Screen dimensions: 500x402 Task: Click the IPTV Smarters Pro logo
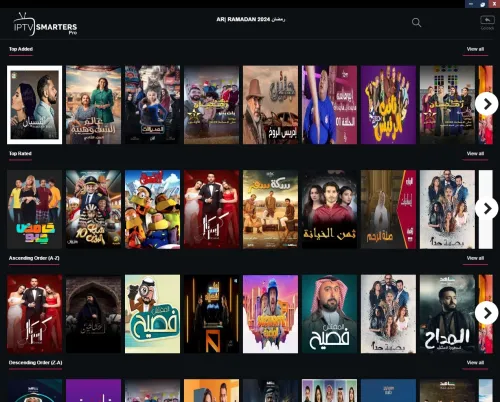pos(45,24)
